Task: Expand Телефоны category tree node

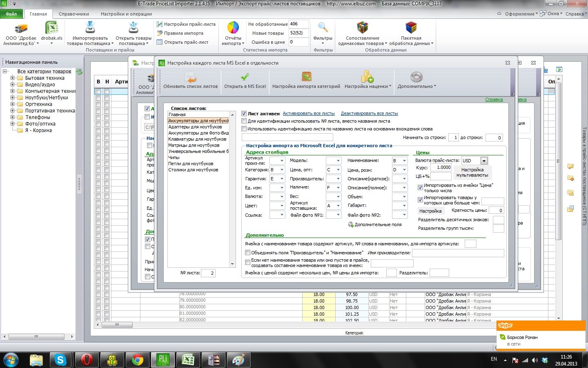Action: pos(12,117)
